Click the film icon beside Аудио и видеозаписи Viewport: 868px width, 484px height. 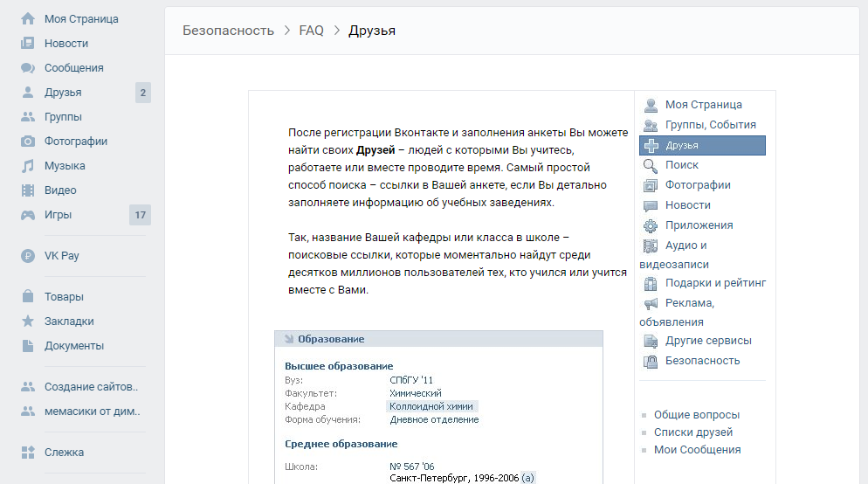pos(651,245)
